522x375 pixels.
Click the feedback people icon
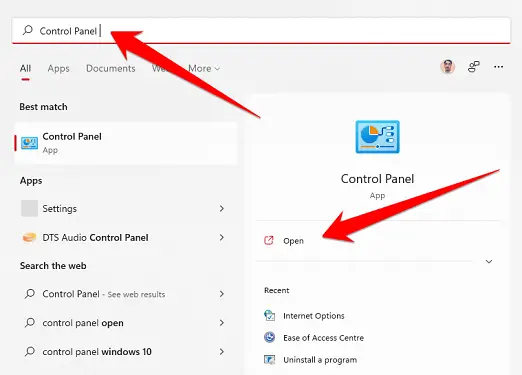[x=474, y=67]
